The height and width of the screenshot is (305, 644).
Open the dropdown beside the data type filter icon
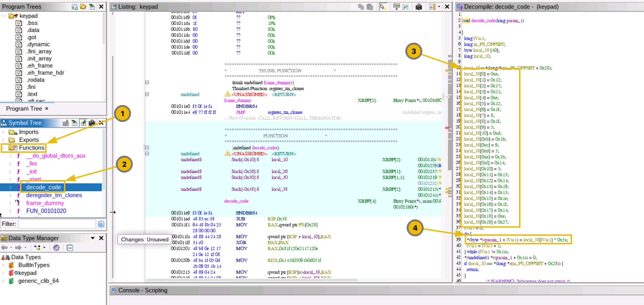click(x=44, y=248)
